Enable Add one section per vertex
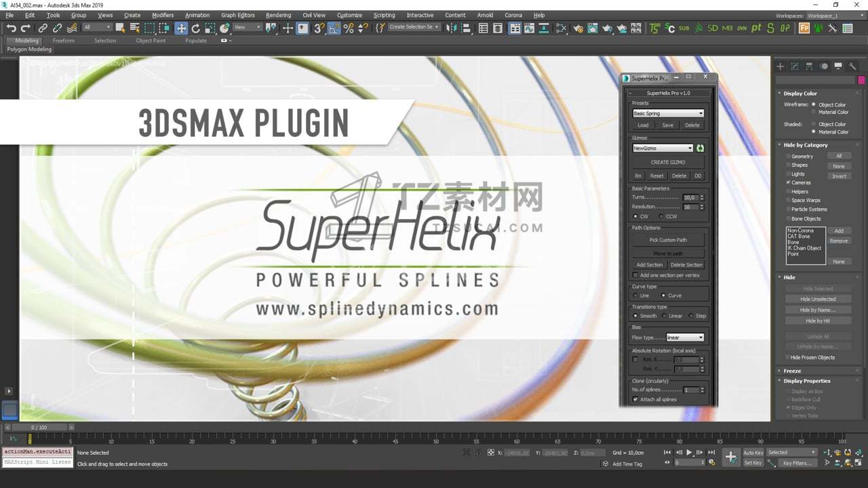Screen dimensions: 868x488 click(635, 275)
